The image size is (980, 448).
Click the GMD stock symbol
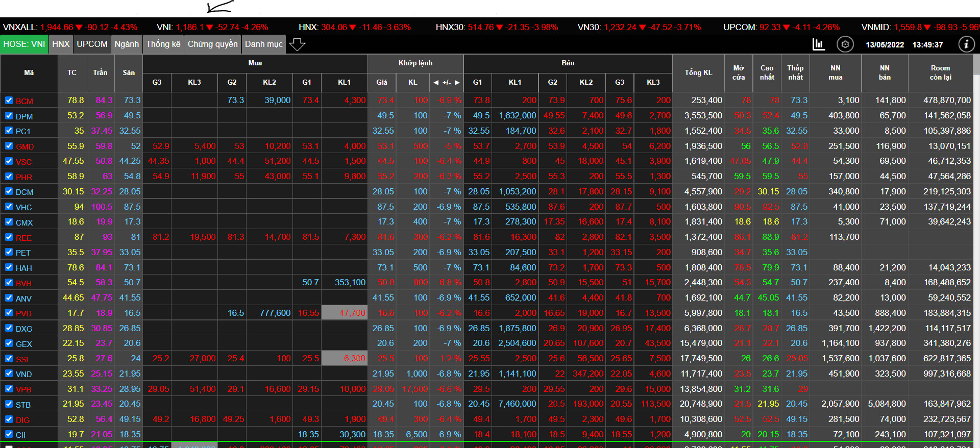[x=24, y=146]
